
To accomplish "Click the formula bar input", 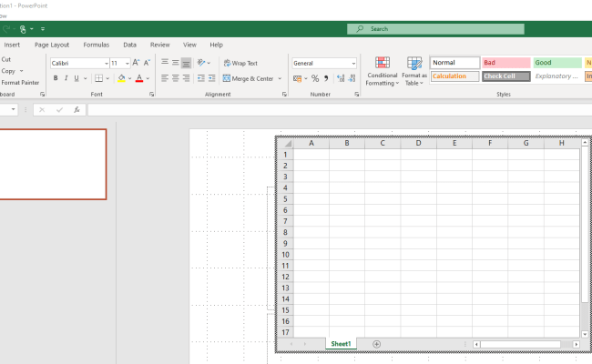I will point(340,110).
